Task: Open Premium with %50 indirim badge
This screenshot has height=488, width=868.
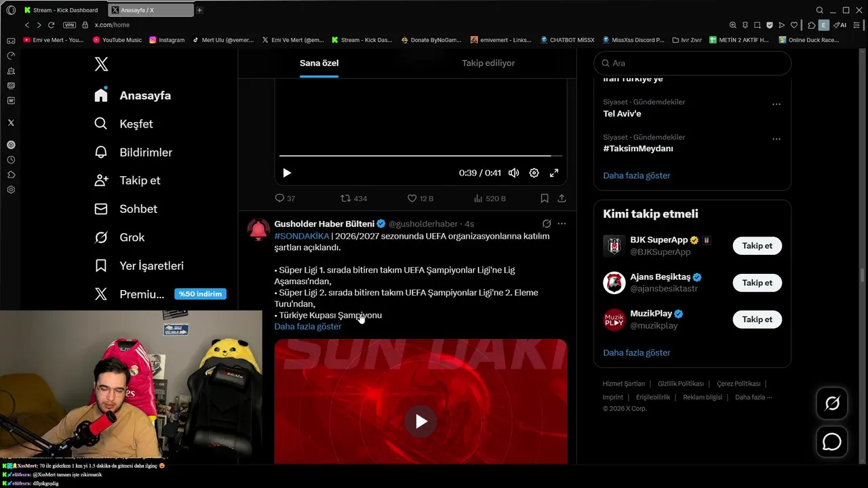Action: pyautogui.click(x=159, y=294)
